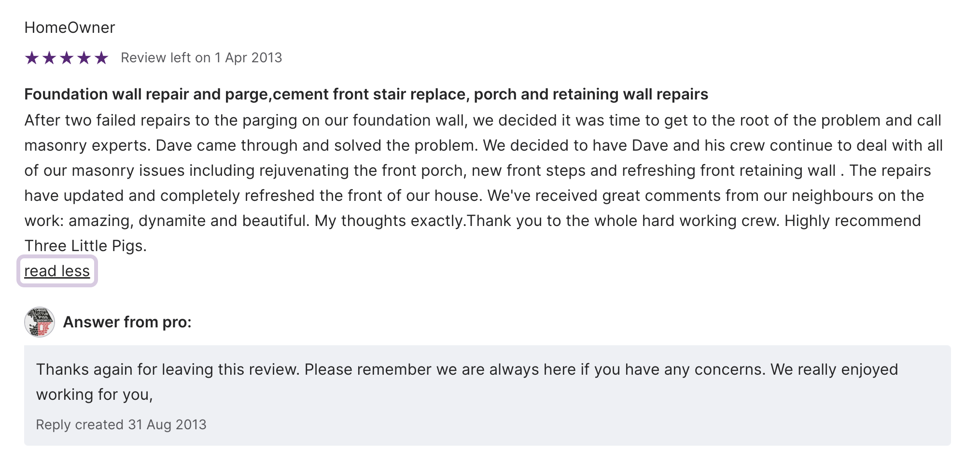The height and width of the screenshot is (451, 980).
Task: Click the "Answer from pro:" heading
Action: pos(127,322)
